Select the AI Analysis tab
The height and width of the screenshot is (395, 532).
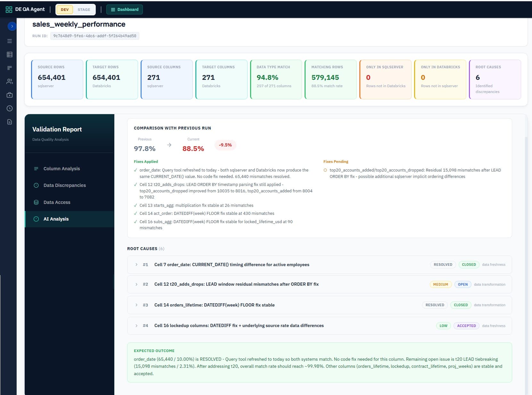[70, 219]
